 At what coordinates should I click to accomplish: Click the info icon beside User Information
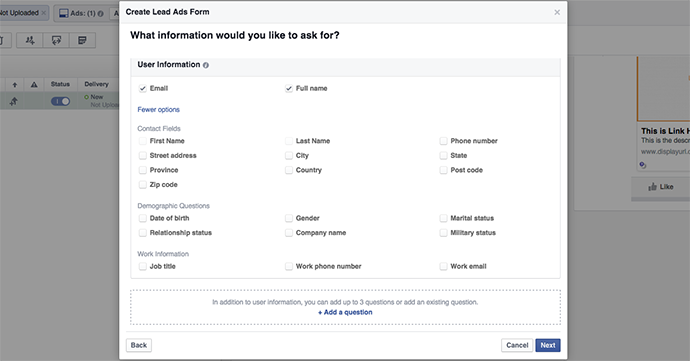206,65
